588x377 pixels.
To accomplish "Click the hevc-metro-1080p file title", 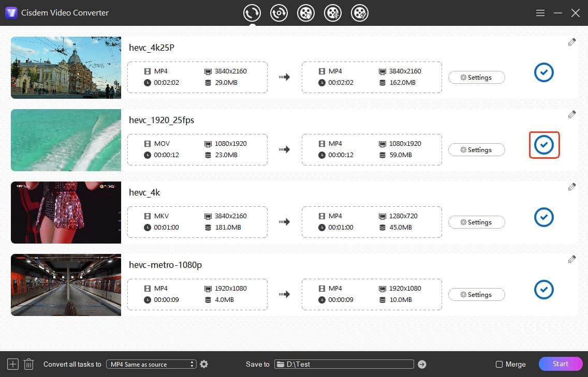I will (x=166, y=265).
